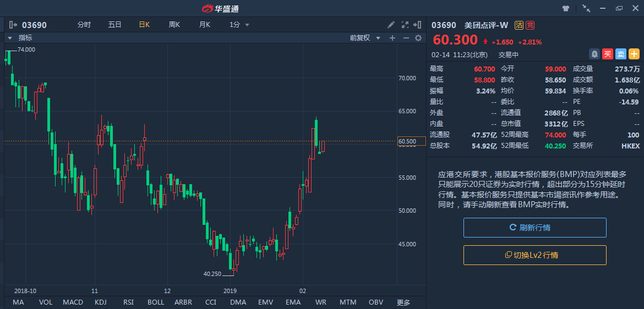Toggle the WR indicator
The height and width of the screenshot is (309, 644).
[x=321, y=302]
